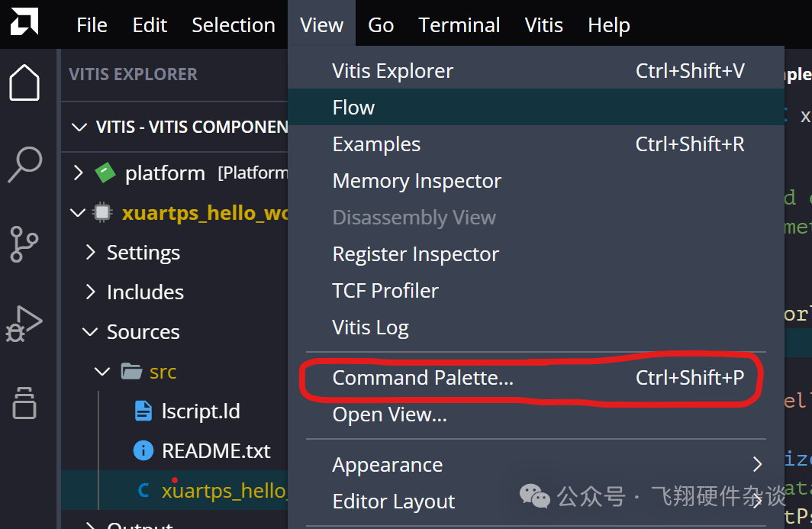
Task: Open the Selection menu
Action: click(233, 25)
